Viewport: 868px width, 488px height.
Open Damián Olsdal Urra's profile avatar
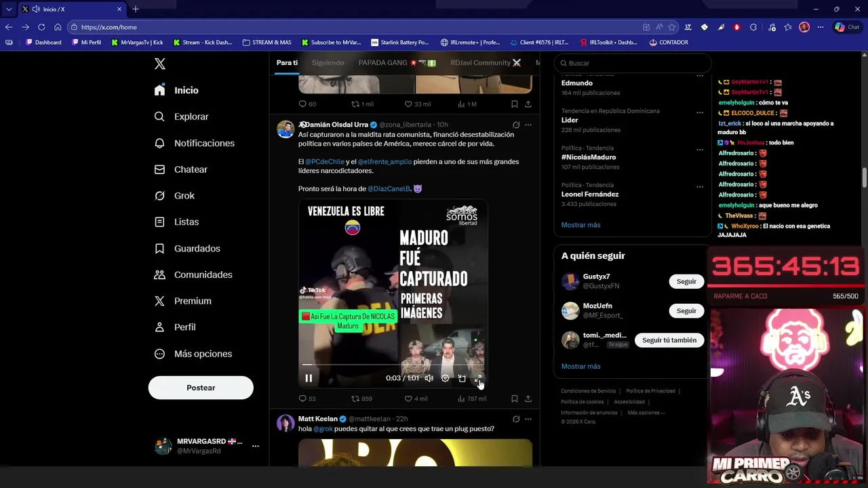pos(285,129)
